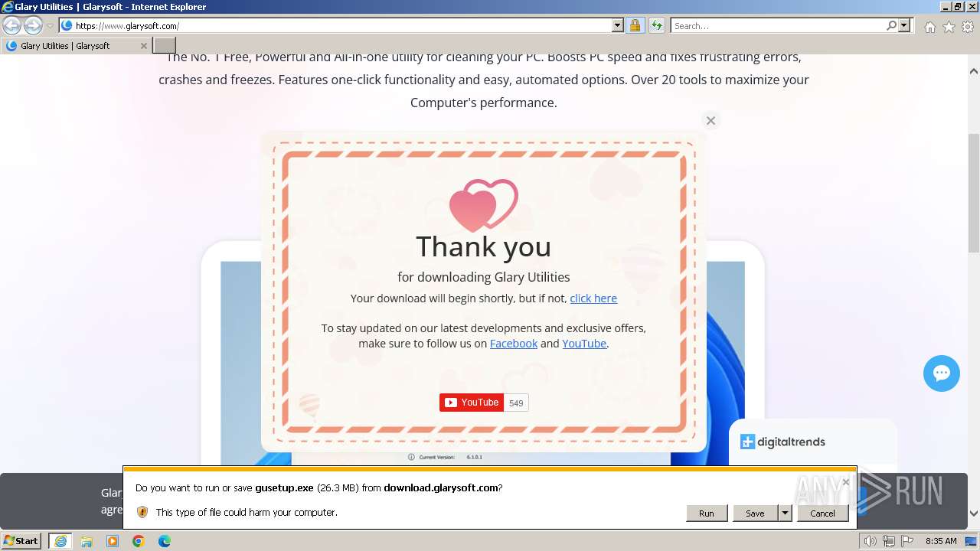
Task: Click the red YouTube subscribe button
Action: pyautogui.click(x=472, y=403)
